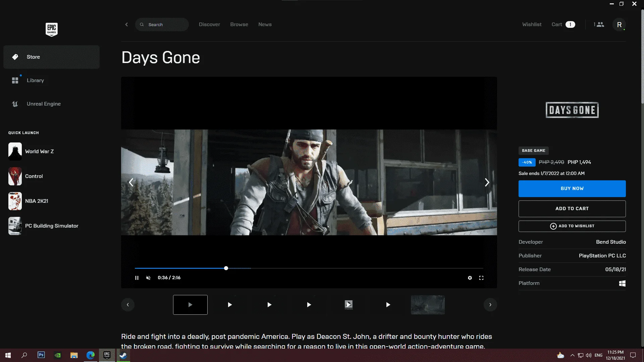Image resolution: width=644 pixels, height=362 pixels.
Task: Click the -40% discount badge
Action: 527,162
